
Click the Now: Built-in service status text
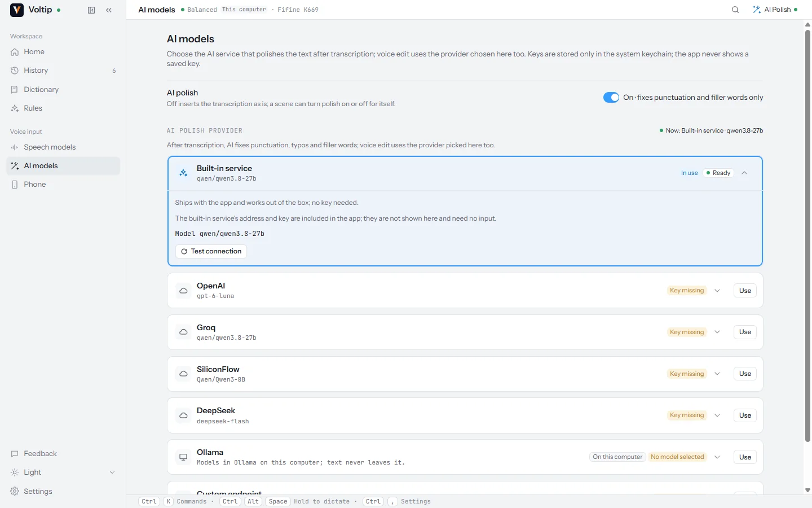714,131
